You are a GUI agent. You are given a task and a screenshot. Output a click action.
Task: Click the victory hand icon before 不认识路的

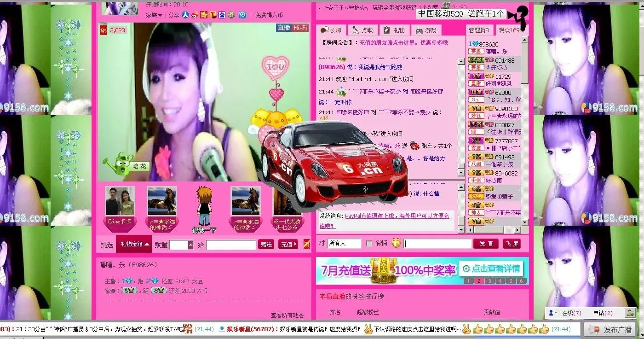(368, 329)
